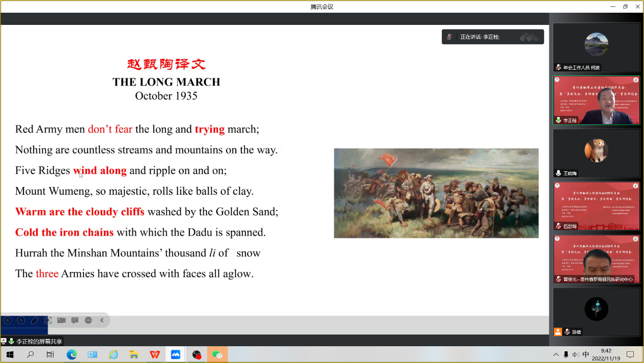Click the camera icon in slideshow toolbar
Image resolution: width=644 pixels, height=363 pixels.
tap(62, 320)
